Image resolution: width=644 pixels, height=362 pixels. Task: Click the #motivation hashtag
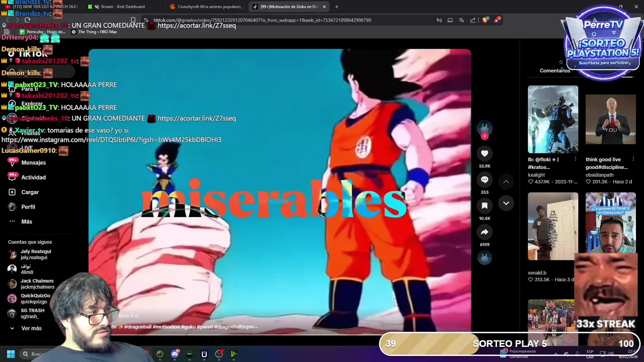(166, 327)
